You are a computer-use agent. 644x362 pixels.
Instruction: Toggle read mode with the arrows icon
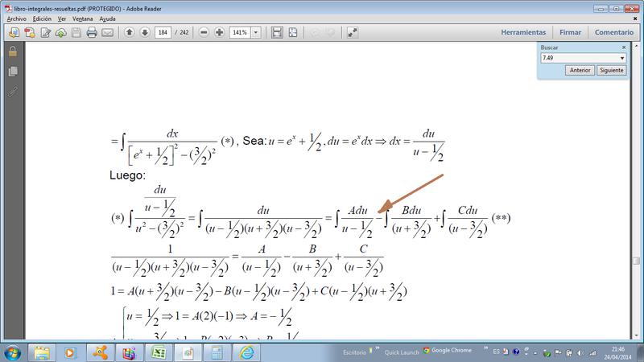[x=352, y=33]
